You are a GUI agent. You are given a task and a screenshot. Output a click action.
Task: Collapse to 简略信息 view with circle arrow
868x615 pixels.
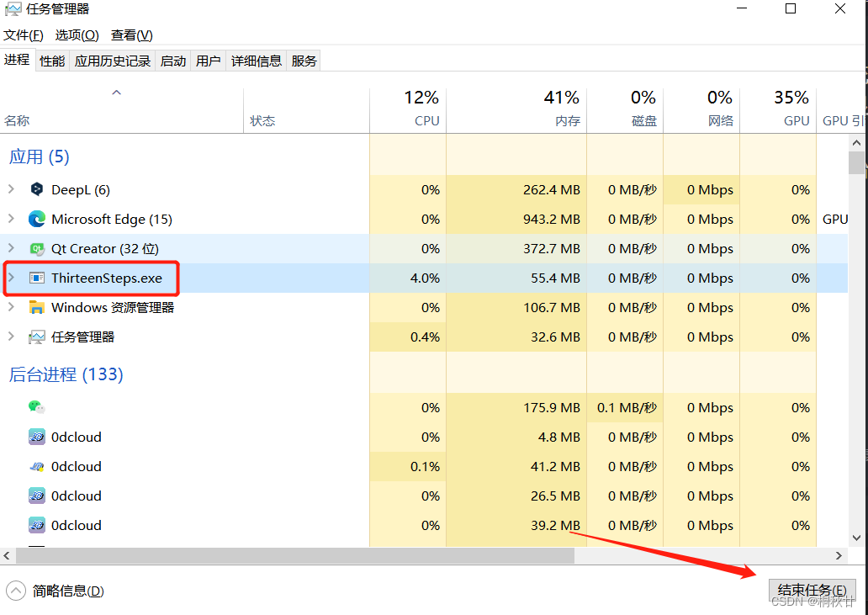tap(15, 591)
